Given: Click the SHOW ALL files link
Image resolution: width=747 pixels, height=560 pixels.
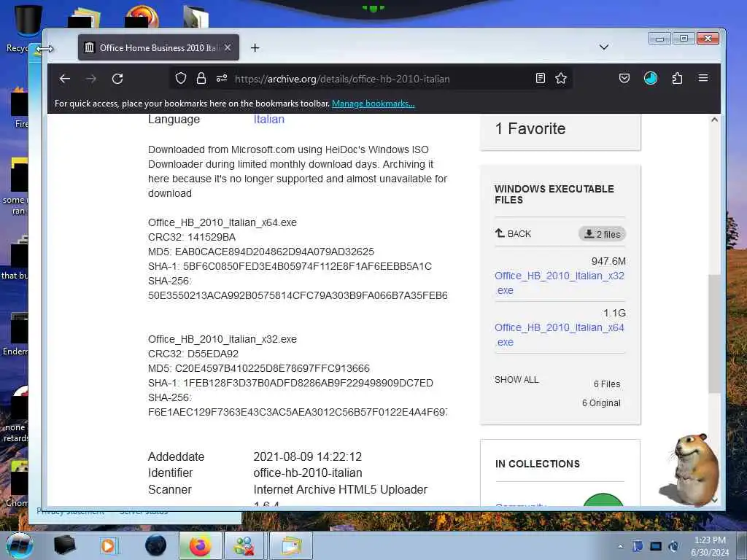Looking at the screenshot, I should pyautogui.click(x=516, y=379).
